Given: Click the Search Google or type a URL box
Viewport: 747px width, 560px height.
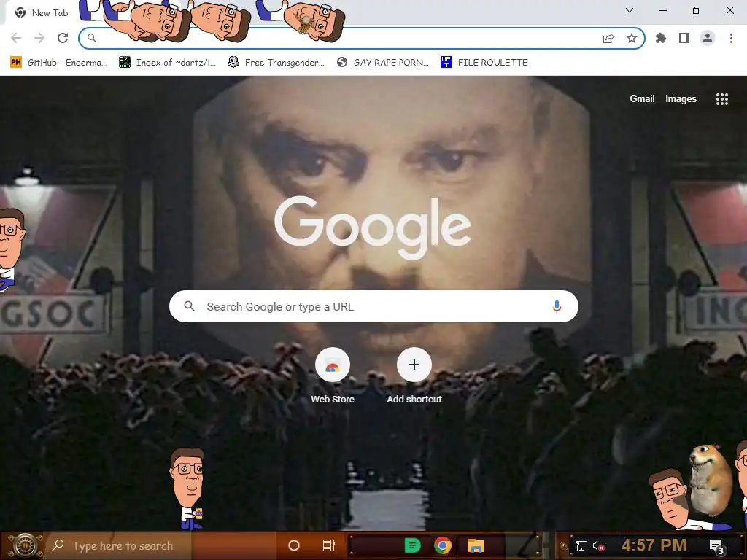Looking at the screenshot, I should tap(374, 306).
